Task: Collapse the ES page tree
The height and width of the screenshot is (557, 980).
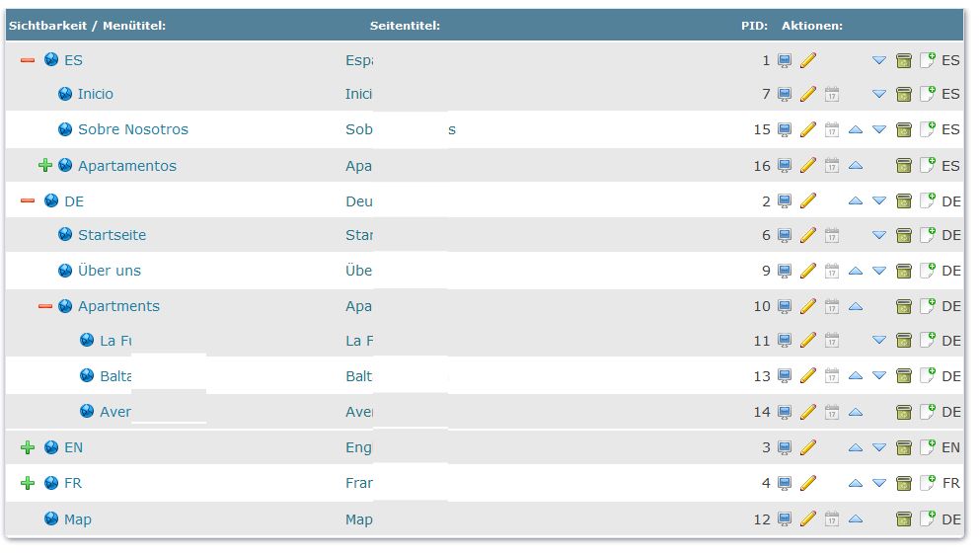Action: coord(28,60)
